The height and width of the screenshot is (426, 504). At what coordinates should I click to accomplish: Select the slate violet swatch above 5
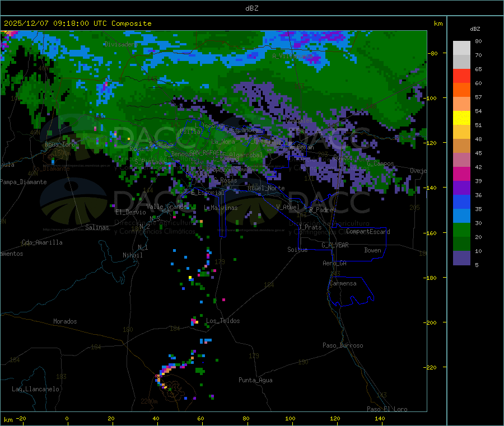pos(461,258)
